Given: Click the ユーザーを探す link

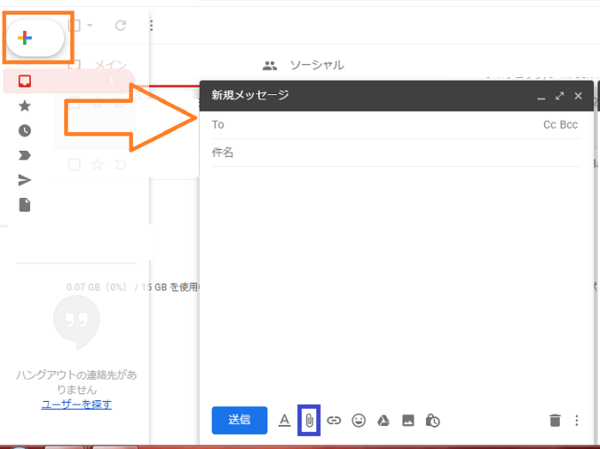Looking at the screenshot, I should pos(76,404).
